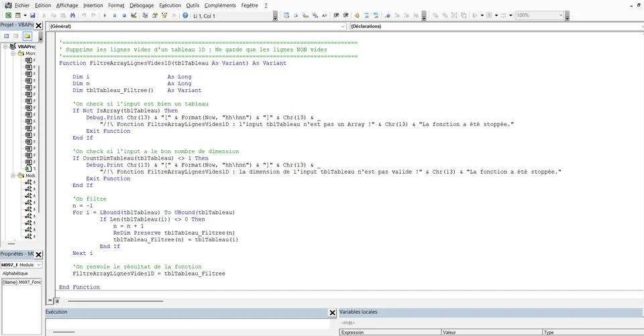Click the 'End Function' code line
Screen dimensions: 644x336
point(79,287)
